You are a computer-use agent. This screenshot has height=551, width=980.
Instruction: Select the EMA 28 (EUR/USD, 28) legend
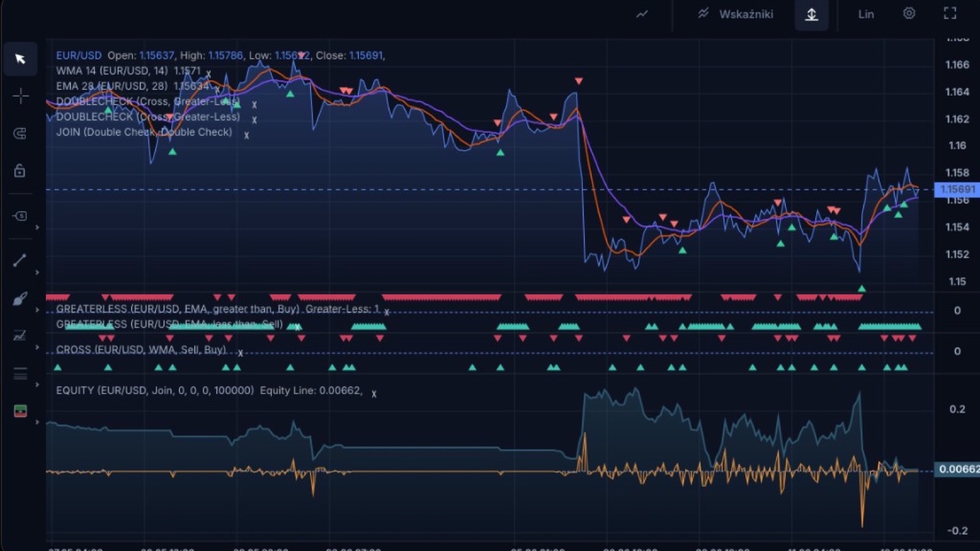pos(111,86)
